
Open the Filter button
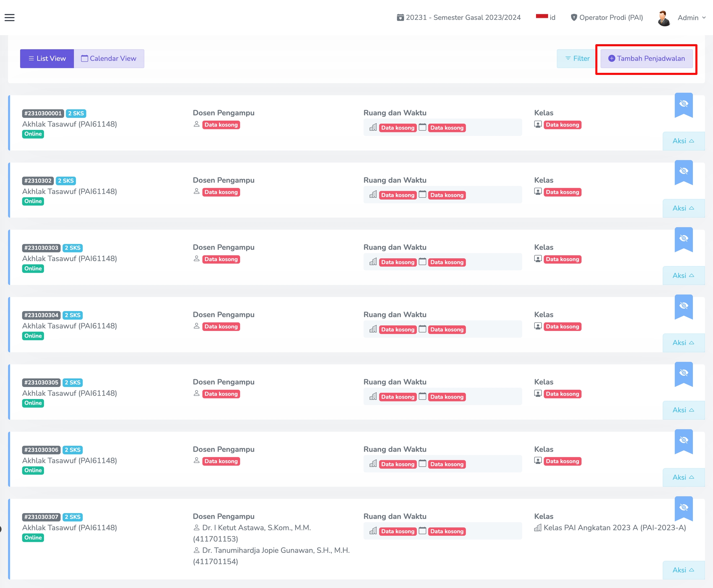tap(577, 58)
